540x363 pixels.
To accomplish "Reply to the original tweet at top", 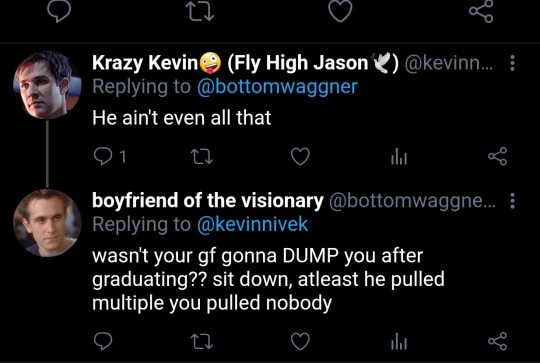I will (x=59, y=11).
